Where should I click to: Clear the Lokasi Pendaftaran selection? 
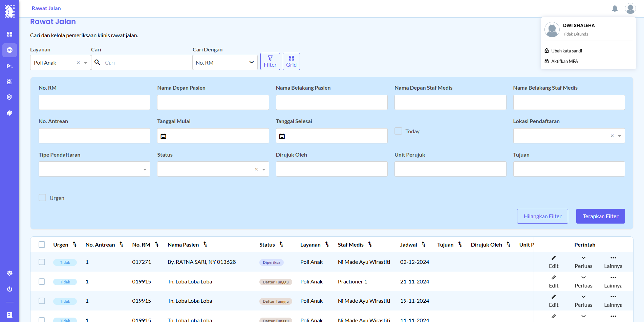point(612,136)
